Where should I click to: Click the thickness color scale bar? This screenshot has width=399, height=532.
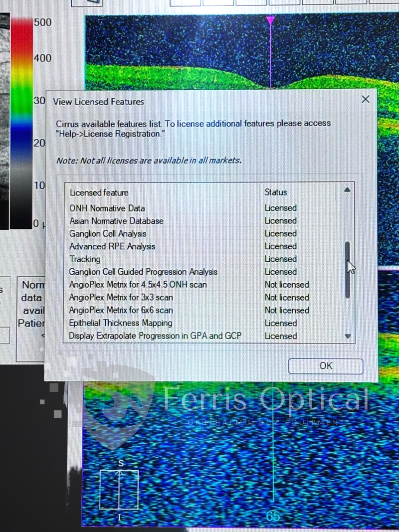point(21,123)
